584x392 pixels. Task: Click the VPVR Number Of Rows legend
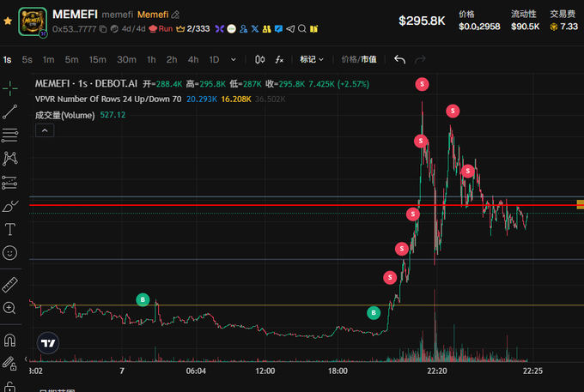(x=108, y=100)
